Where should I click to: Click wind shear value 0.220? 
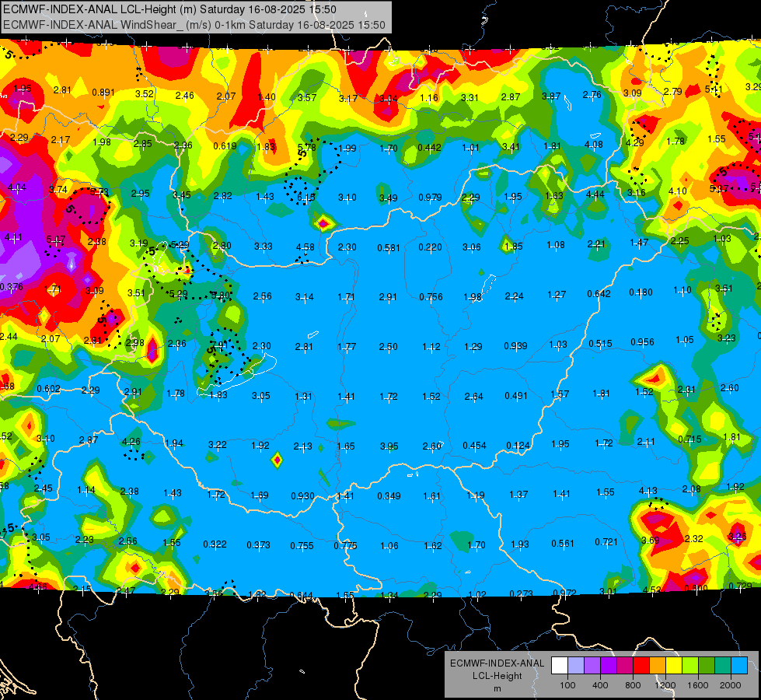coord(430,247)
